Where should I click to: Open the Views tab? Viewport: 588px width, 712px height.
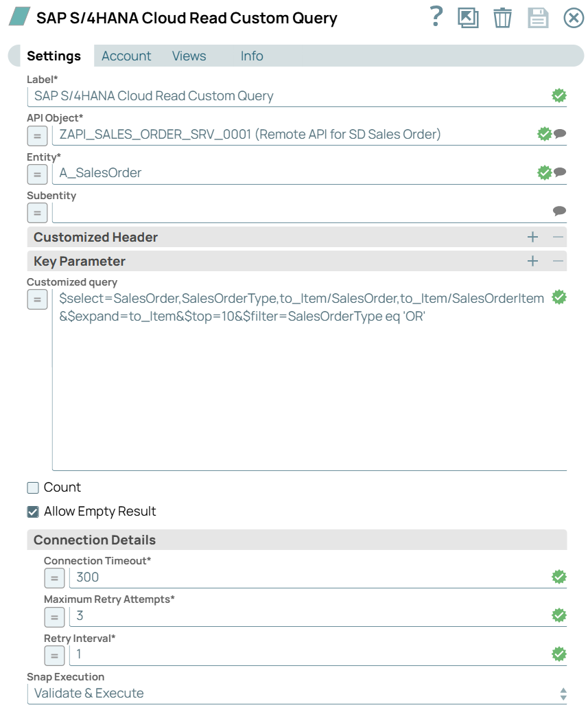[x=189, y=56]
